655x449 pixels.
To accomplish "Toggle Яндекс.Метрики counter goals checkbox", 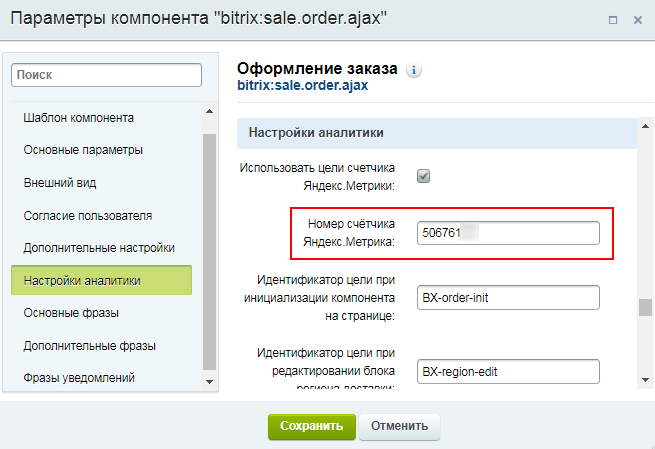I will 424,176.
